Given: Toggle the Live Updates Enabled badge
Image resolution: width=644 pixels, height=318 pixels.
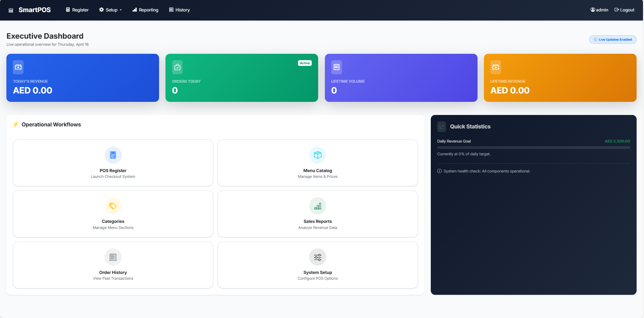Looking at the screenshot, I should coord(612,40).
